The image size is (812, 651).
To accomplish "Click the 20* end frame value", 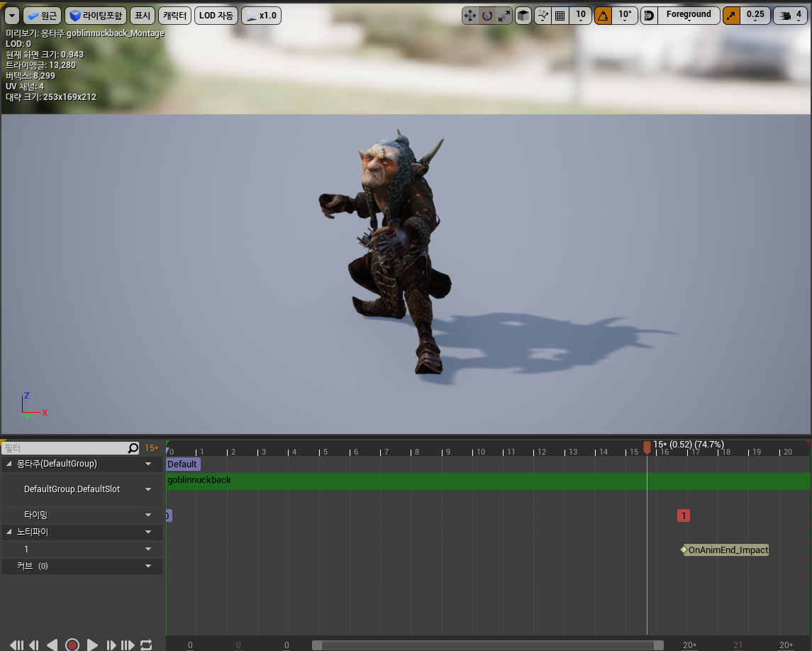I will coord(786,645).
